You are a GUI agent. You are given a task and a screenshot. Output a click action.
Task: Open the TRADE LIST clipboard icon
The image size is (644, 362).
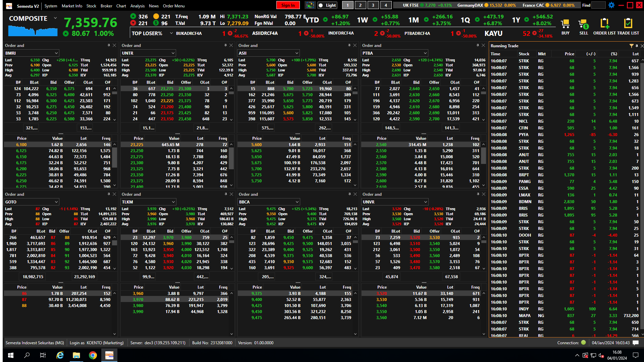click(x=628, y=24)
